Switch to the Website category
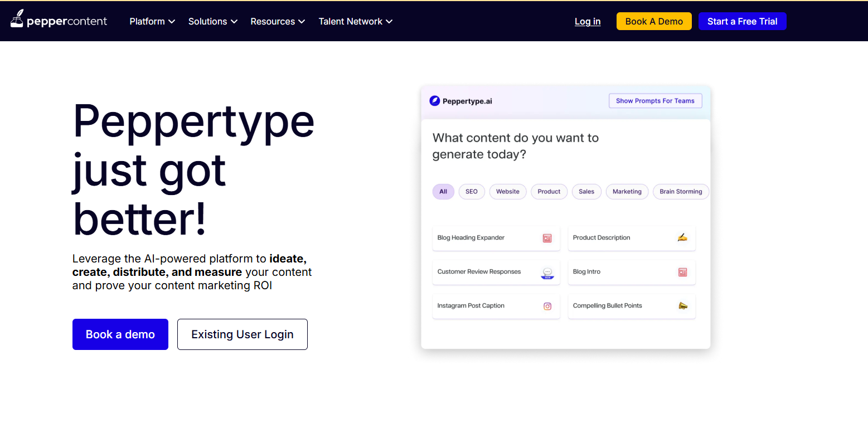 click(x=508, y=192)
